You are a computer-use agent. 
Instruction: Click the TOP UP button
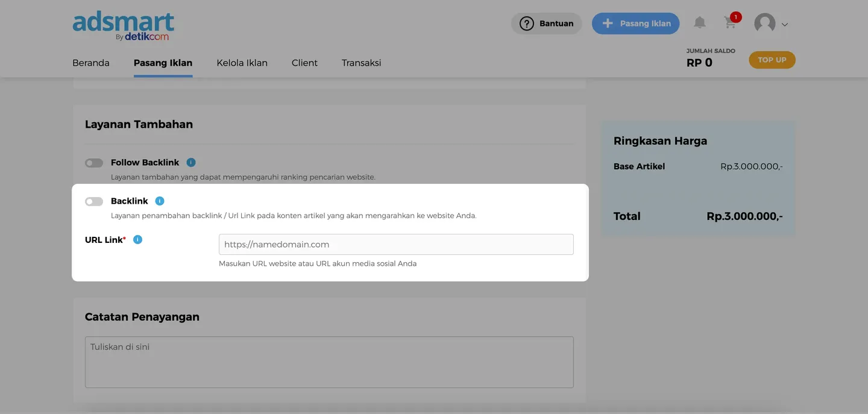pos(772,60)
